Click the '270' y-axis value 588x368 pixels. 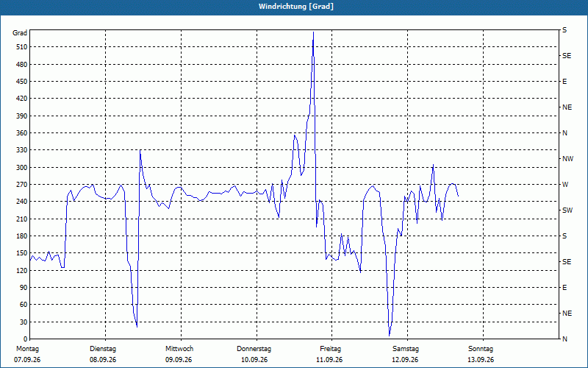click(x=22, y=185)
